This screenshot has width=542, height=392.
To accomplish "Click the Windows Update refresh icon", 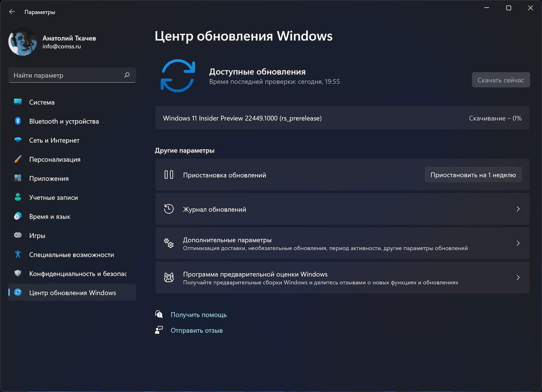I will point(178,76).
